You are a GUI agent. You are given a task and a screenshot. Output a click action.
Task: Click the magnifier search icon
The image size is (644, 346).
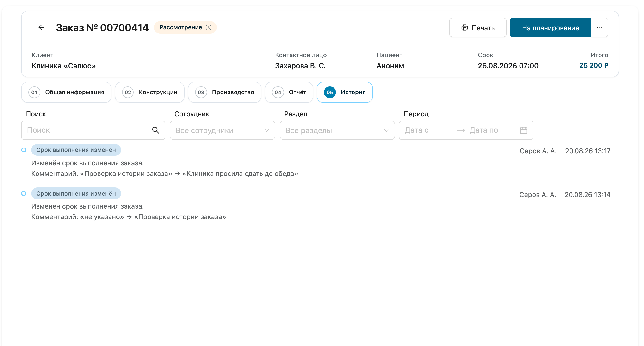[x=155, y=130]
